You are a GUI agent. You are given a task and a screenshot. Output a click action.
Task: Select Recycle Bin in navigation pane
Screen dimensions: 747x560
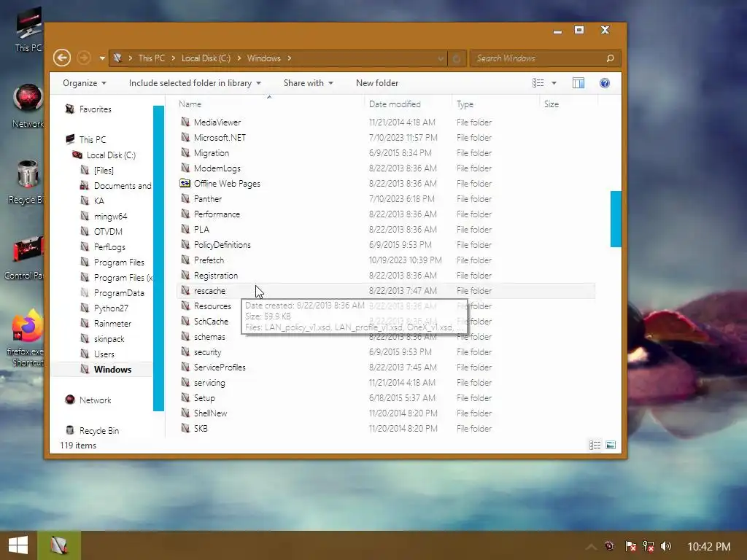point(99,430)
